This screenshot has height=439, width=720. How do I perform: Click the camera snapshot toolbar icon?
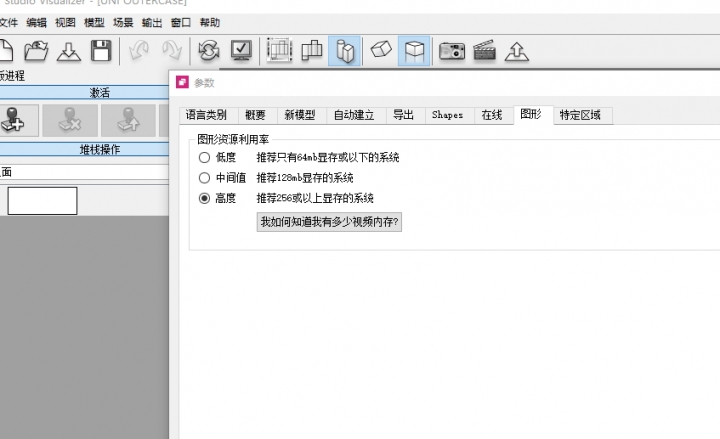[x=453, y=50]
